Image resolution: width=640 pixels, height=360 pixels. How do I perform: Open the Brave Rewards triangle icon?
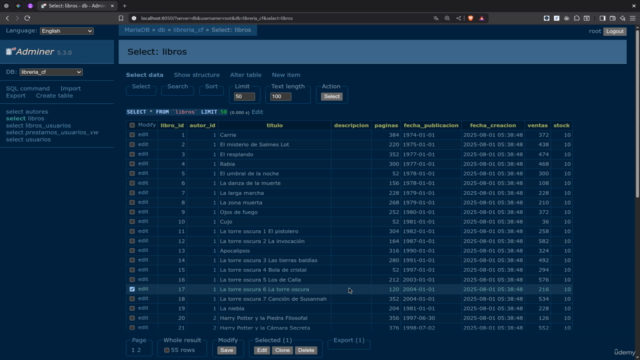(482, 18)
